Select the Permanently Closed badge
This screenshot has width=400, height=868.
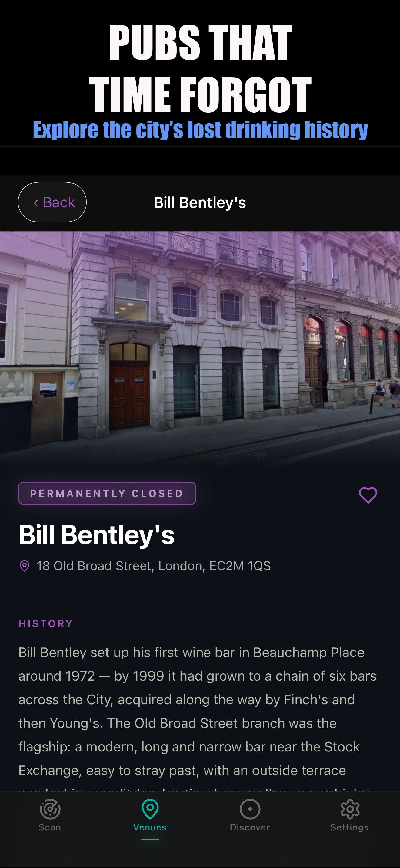pyautogui.click(x=107, y=493)
